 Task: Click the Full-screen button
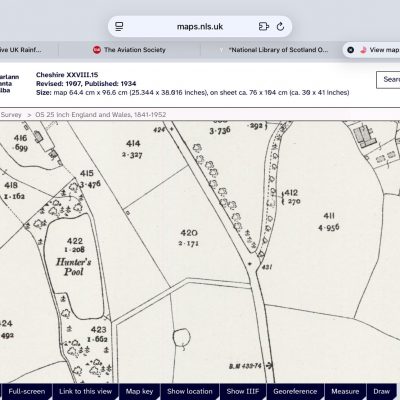click(27, 392)
